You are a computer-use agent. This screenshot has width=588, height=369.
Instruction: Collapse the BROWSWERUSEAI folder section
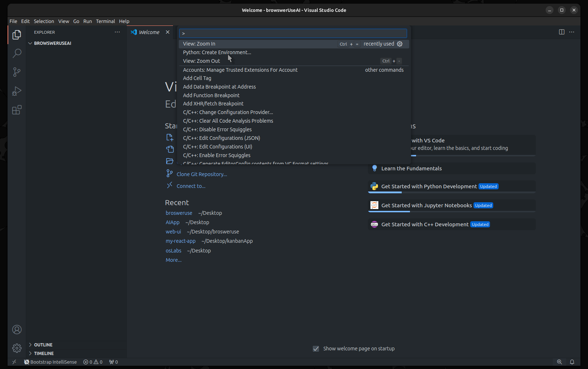tap(76, 43)
